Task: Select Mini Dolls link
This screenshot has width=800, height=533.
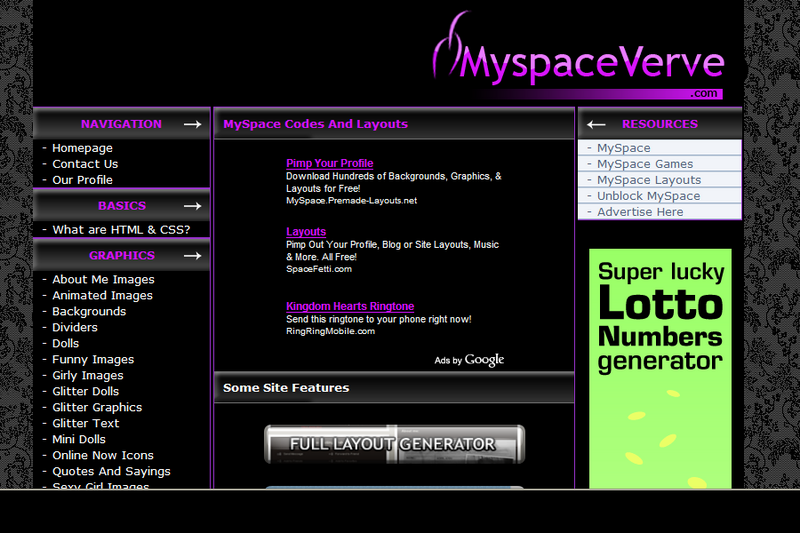Action: pos(79,439)
